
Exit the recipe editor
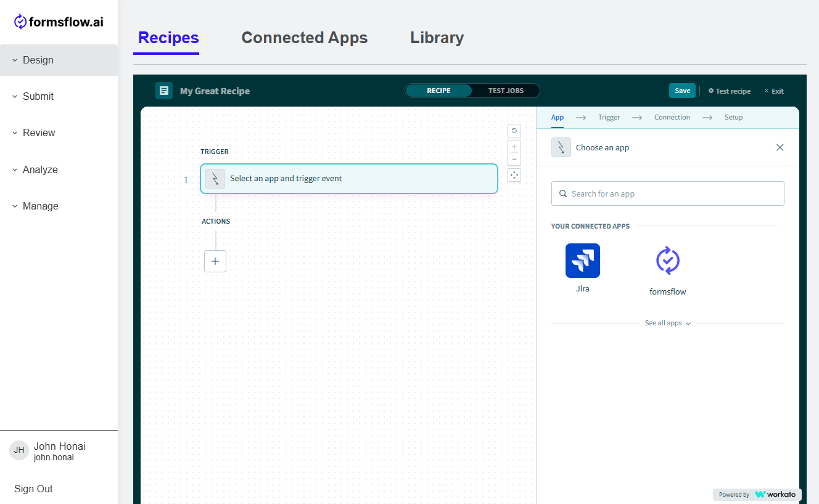pos(774,91)
